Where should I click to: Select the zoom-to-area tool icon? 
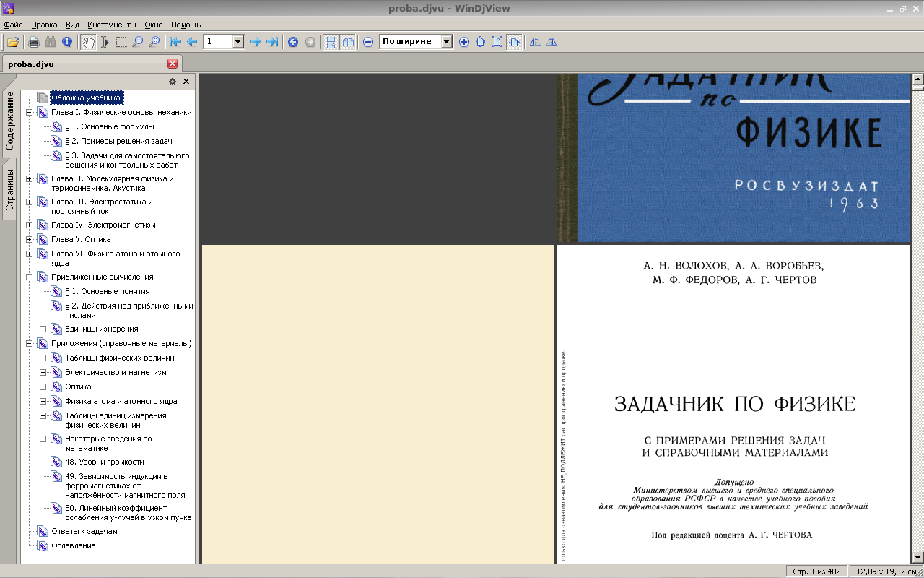click(x=154, y=42)
